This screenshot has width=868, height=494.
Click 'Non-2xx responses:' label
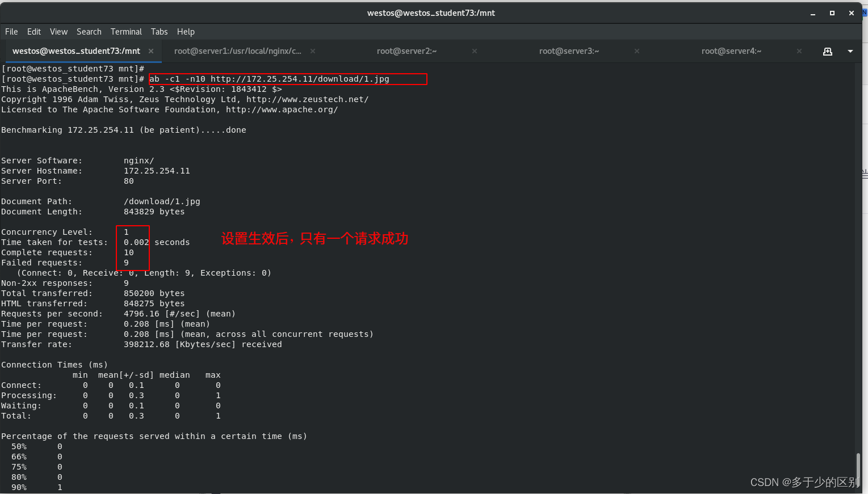pyautogui.click(x=47, y=283)
